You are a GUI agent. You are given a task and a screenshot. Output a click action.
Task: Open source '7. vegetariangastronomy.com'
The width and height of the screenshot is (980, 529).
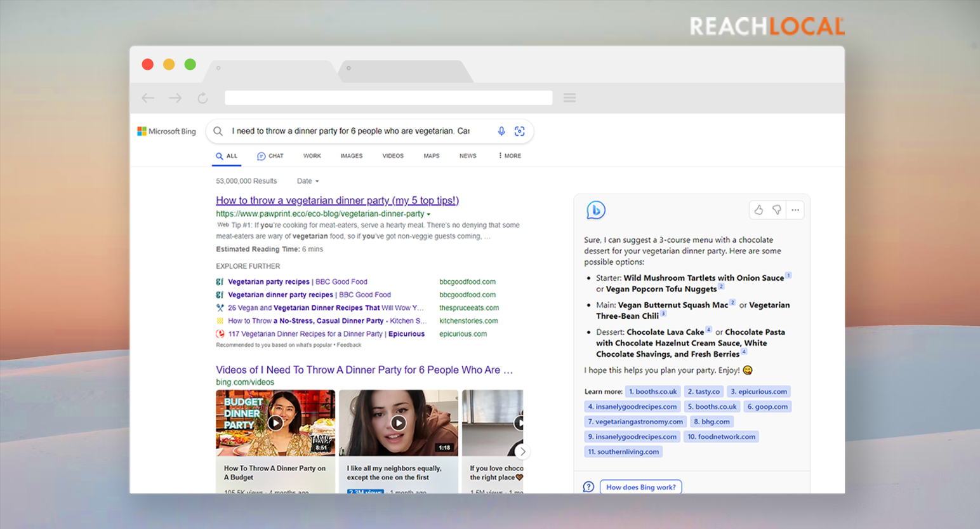point(635,422)
